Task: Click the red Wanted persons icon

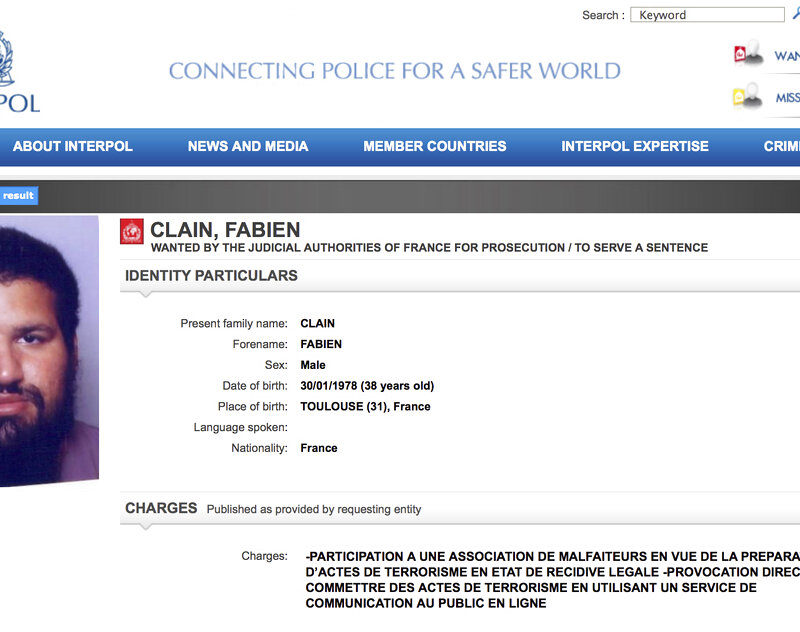Action: click(x=747, y=55)
